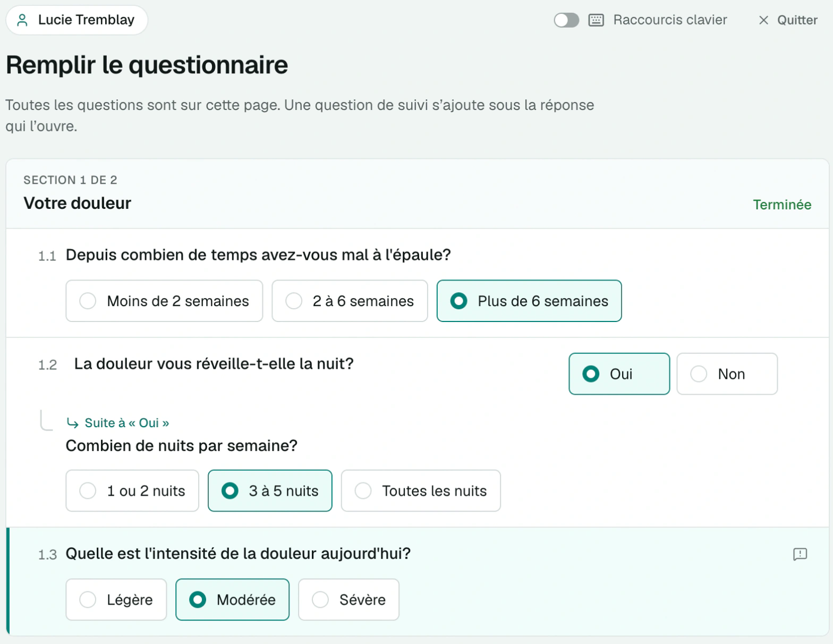The height and width of the screenshot is (644, 833).
Task: Click the arrow icon before Suite à « Oui »
Action: coord(72,423)
